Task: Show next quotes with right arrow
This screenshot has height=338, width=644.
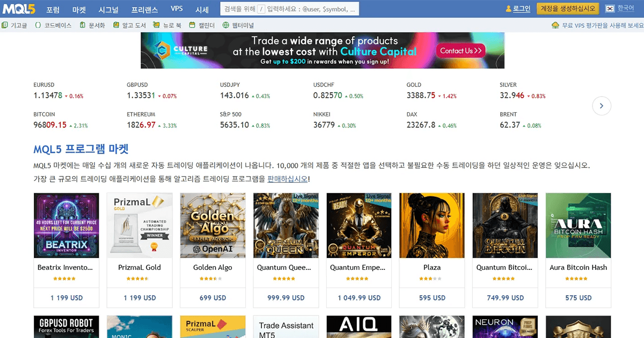Action: [602, 106]
